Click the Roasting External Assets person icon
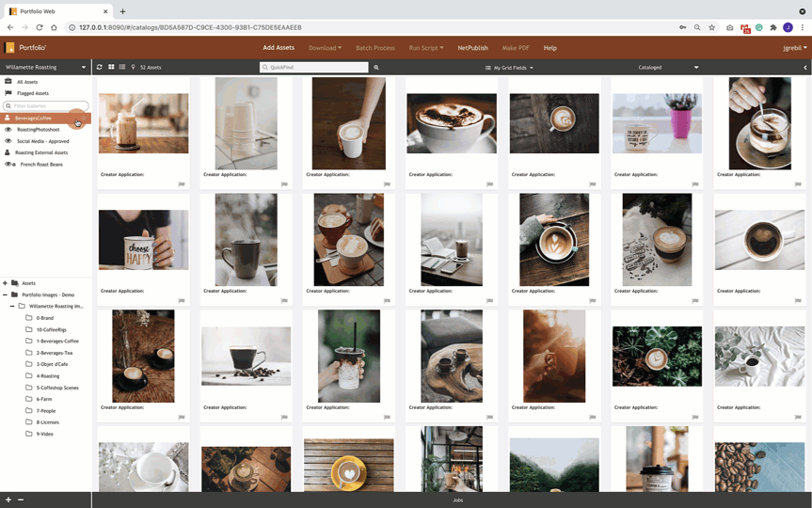Image resolution: width=812 pixels, height=508 pixels. (8, 152)
